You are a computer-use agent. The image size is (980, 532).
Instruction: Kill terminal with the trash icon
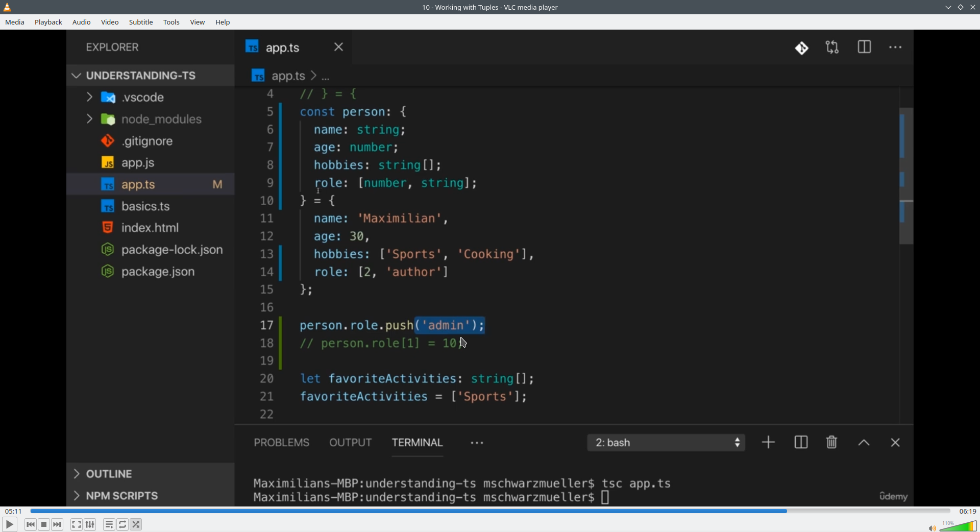coord(832,442)
